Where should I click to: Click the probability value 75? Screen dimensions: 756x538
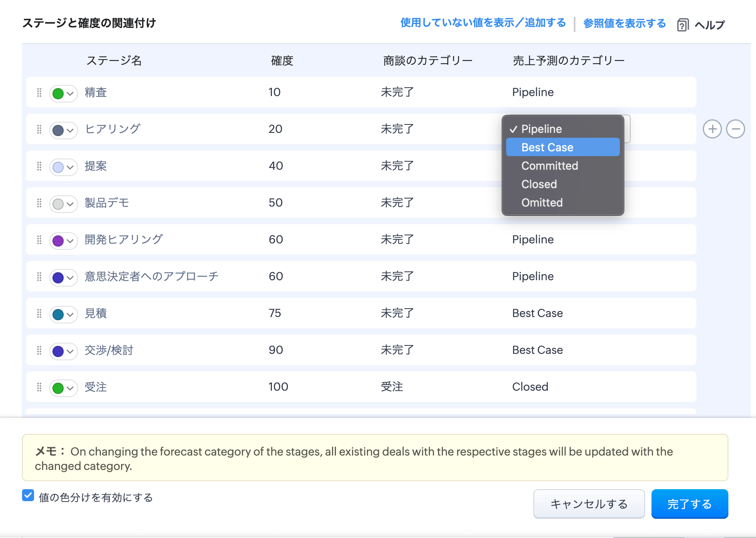click(275, 313)
